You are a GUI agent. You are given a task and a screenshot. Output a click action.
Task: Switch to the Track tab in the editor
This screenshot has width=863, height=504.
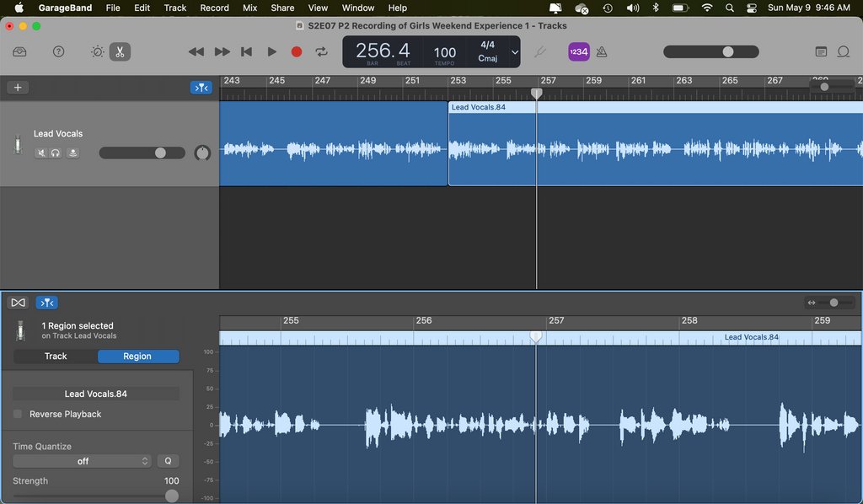pyautogui.click(x=54, y=356)
